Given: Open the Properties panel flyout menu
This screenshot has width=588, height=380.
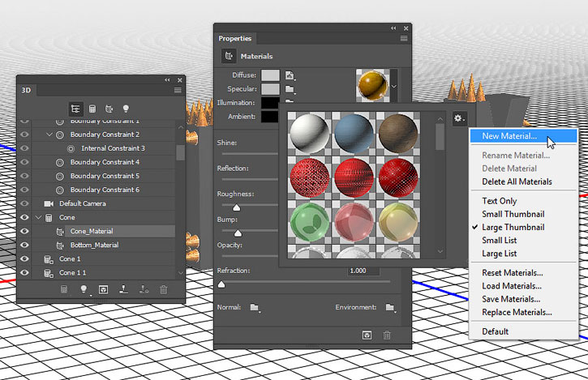Looking at the screenshot, I should coord(404,39).
